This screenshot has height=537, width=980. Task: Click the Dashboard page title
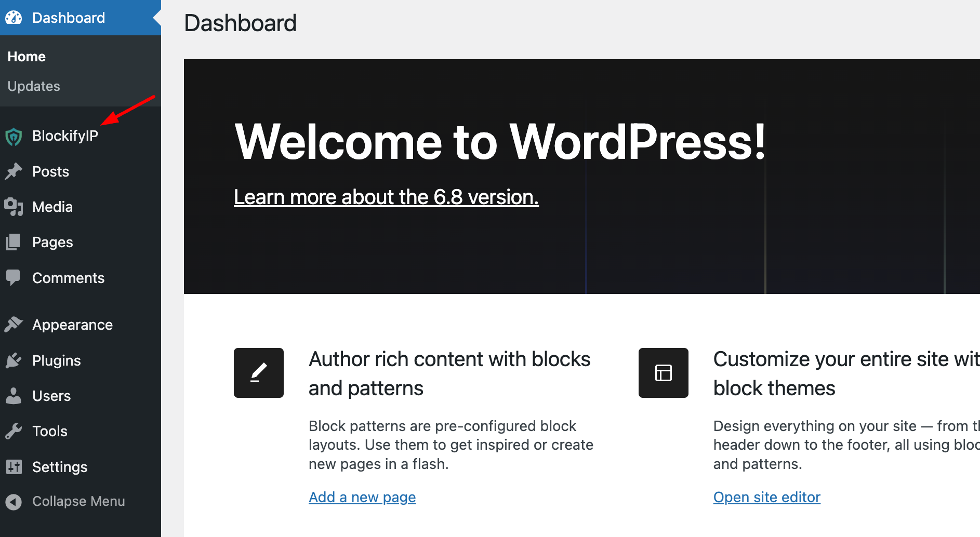pyautogui.click(x=240, y=23)
